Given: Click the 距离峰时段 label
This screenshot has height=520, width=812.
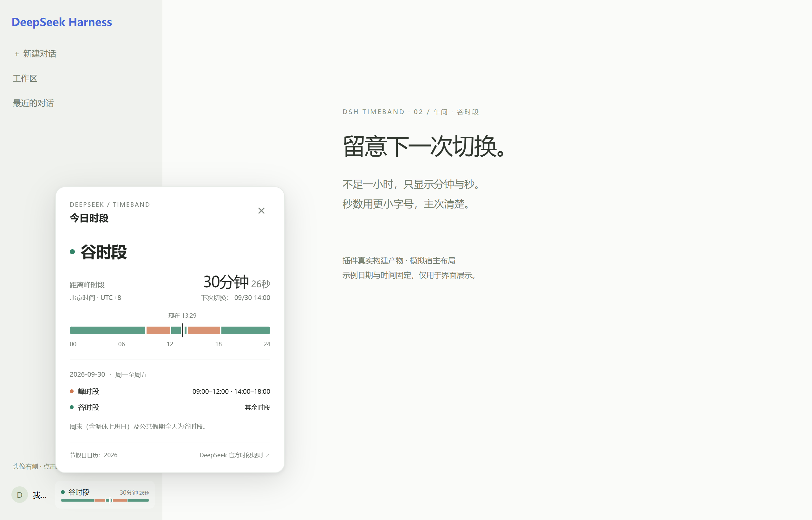Looking at the screenshot, I should [87, 285].
